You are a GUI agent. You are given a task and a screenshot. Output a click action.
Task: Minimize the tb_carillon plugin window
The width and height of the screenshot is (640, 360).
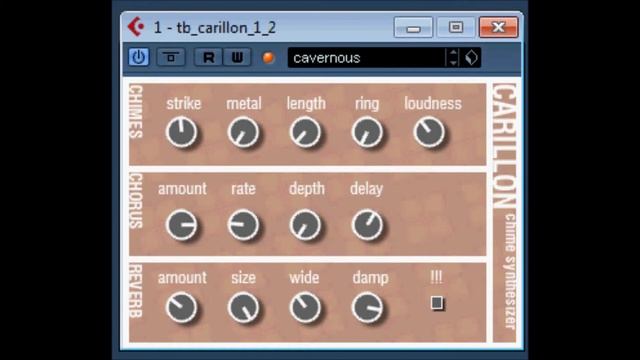click(413, 27)
